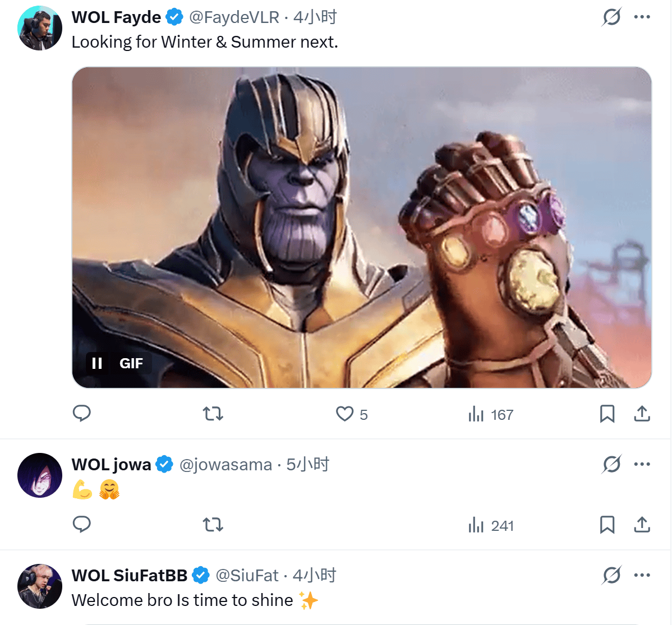Reply to WOL Fayde's tweet
Viewport: 672px width, 625px height.
pos(82,414)
